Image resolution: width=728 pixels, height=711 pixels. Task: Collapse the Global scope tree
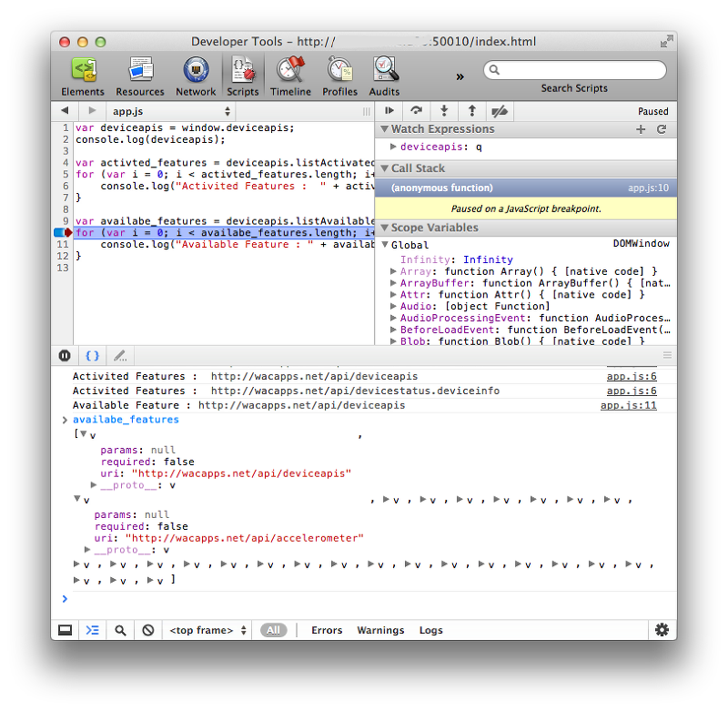pos(385,244)
